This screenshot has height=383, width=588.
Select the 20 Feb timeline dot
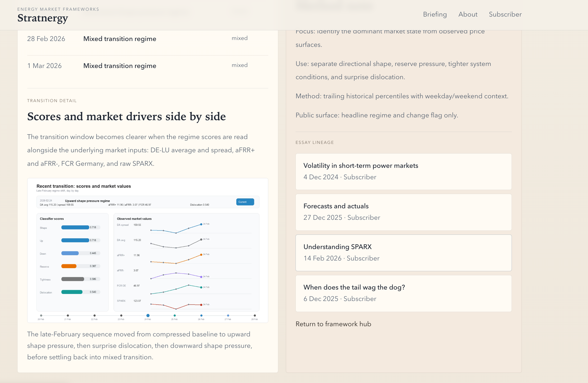tap(41, 316)
